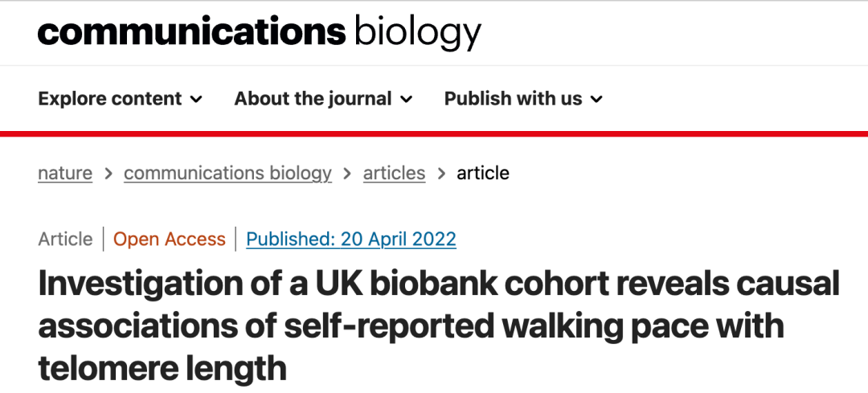Expand the chevron beside Publish with us

(596, 99)
